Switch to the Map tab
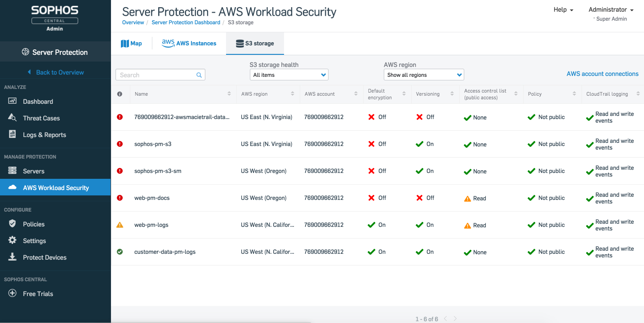 pos(131,44)
